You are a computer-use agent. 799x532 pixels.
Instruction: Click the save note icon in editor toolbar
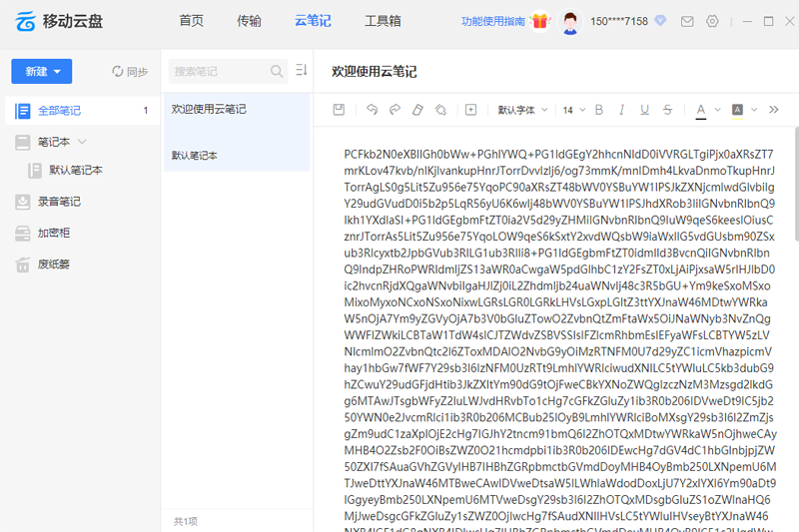(339, 110)
